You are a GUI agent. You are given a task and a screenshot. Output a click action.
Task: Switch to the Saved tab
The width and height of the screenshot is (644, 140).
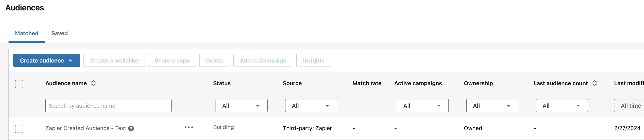point(59,33)
